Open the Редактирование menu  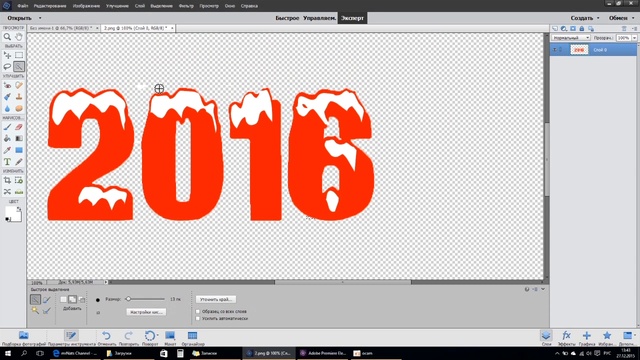(50, 6)
